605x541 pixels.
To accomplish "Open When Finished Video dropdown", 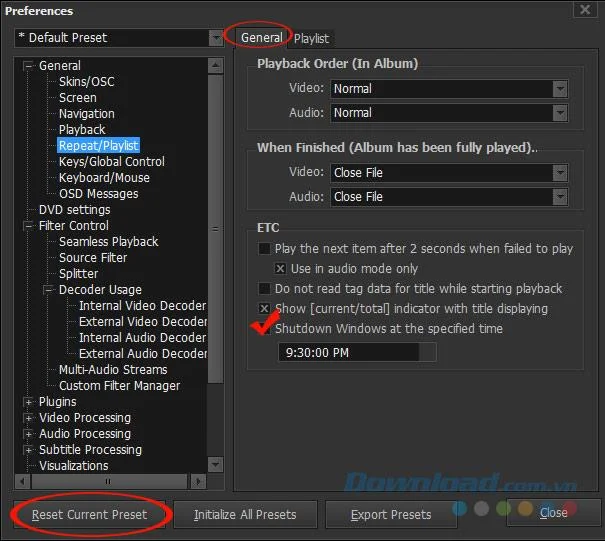I will [x=449, y=173].
